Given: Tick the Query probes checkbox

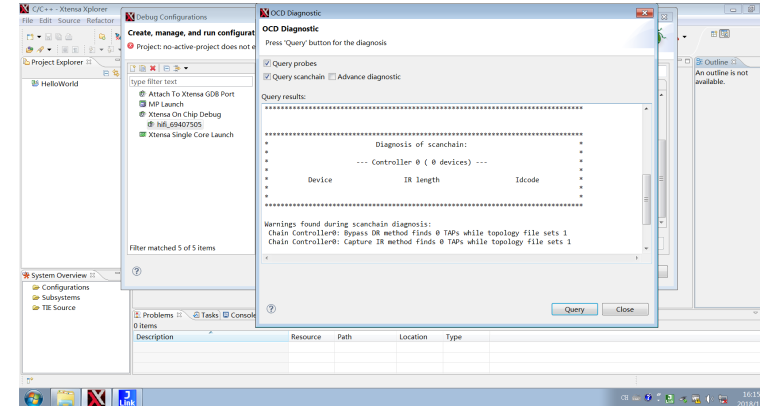Looking at the screenshot, I should (x=267, y=63).
